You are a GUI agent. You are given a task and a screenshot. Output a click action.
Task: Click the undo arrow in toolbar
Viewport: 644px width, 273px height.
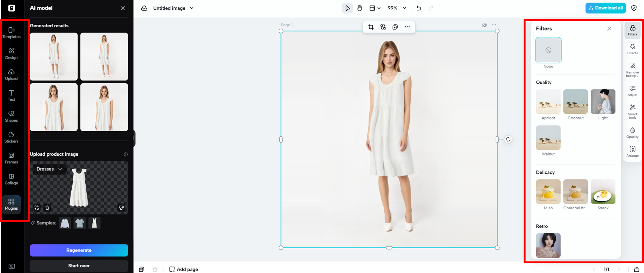419,8
